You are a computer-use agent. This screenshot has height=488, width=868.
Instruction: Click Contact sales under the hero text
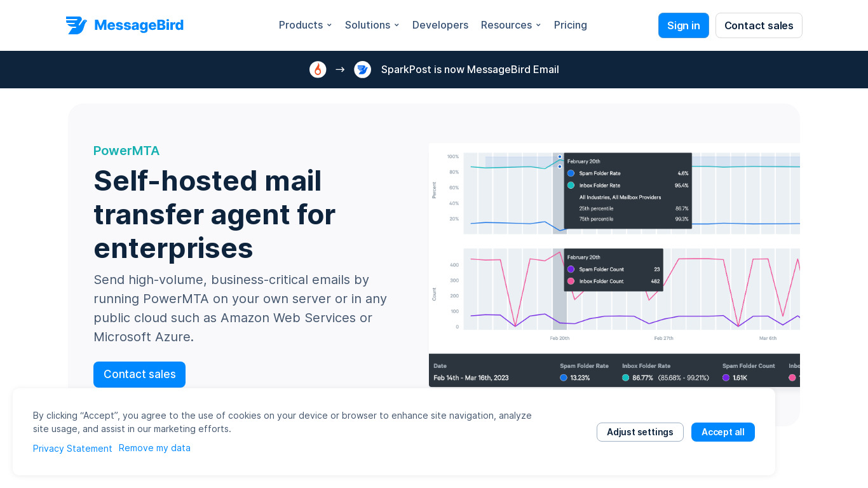point(139,374)
